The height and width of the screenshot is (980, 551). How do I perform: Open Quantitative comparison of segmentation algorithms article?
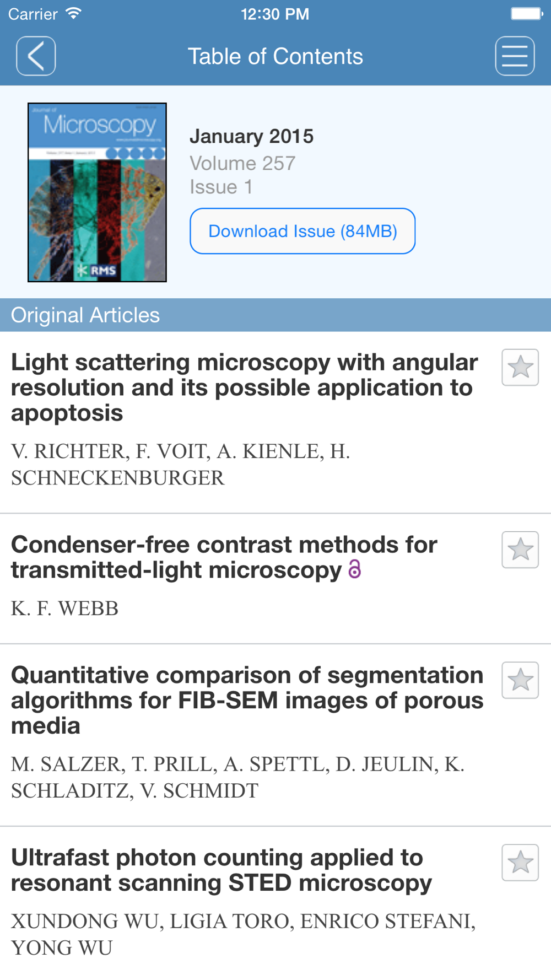[247, 701]
